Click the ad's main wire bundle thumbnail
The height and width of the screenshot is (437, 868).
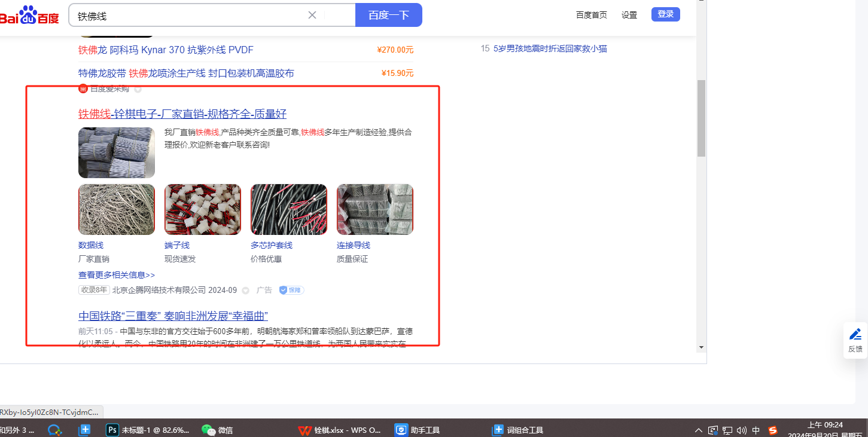(x=117, y=152)
